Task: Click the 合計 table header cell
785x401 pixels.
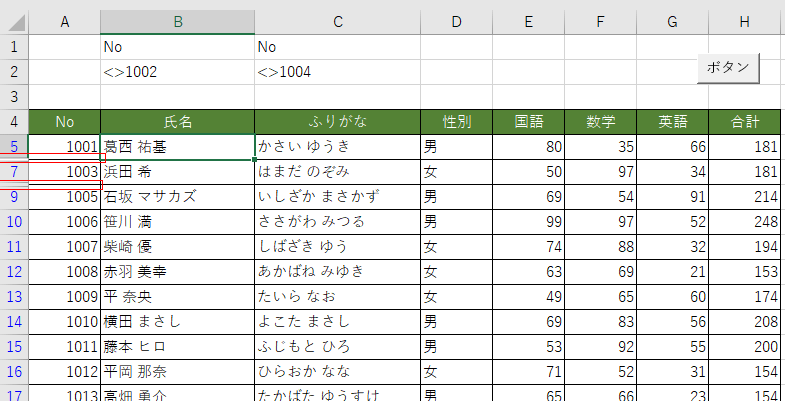Action: (745, 122)
